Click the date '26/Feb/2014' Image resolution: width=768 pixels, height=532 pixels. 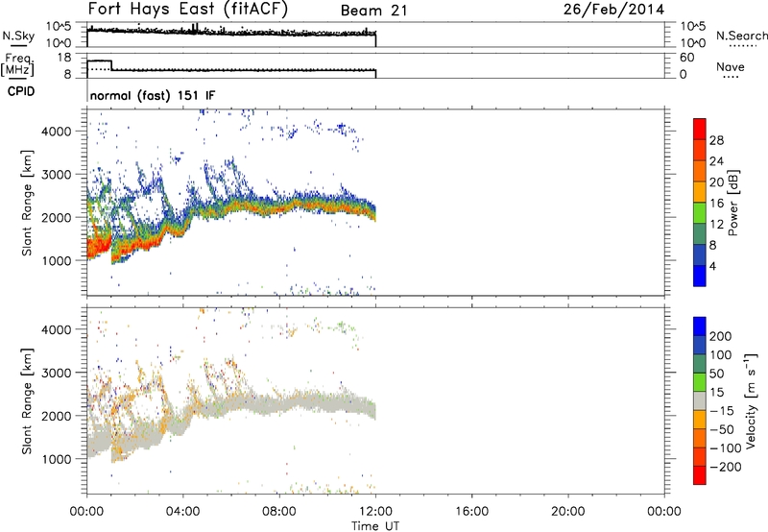click(613, 10)
